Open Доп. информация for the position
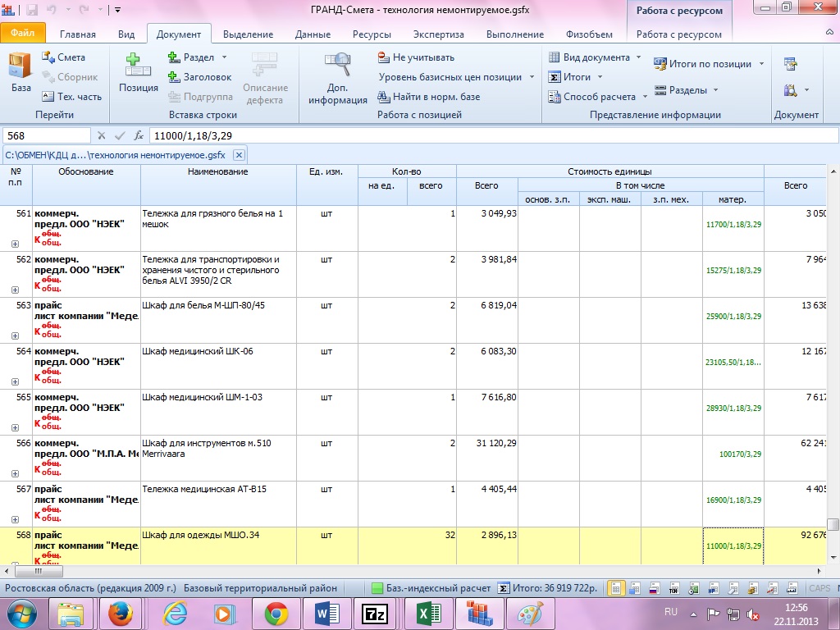Screen dimensions: 840x630 click(337, 78)
